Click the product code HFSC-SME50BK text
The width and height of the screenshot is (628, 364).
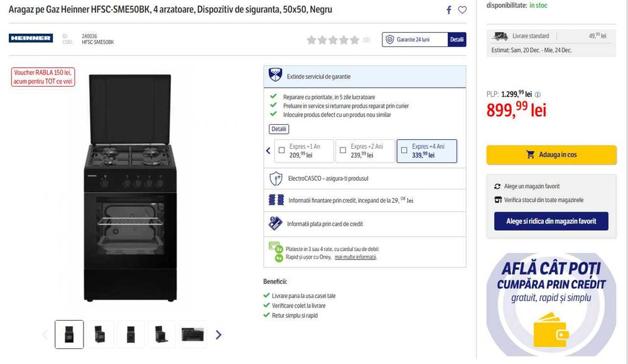(98, 42)
